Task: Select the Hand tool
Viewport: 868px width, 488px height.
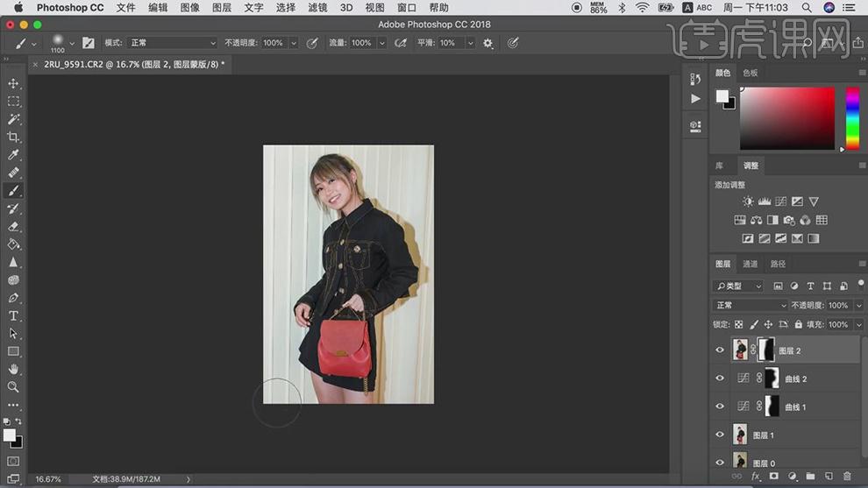Action: point(13,369)
